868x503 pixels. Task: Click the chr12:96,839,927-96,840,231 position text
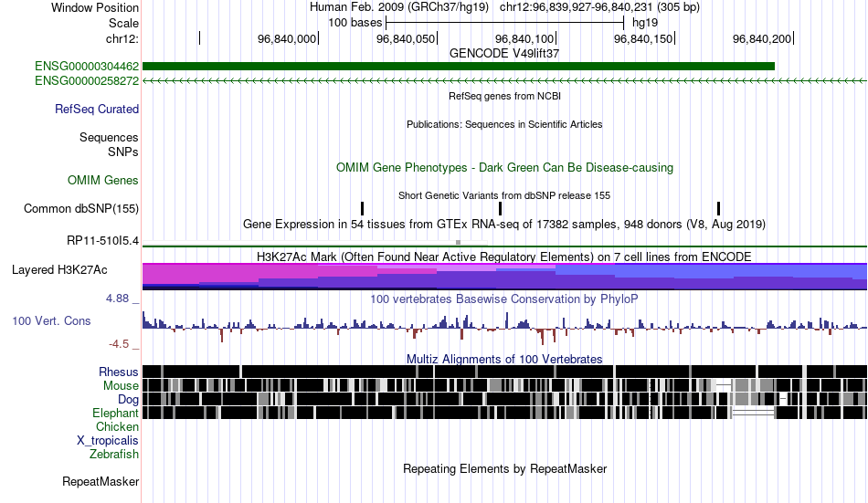point(599,7)
